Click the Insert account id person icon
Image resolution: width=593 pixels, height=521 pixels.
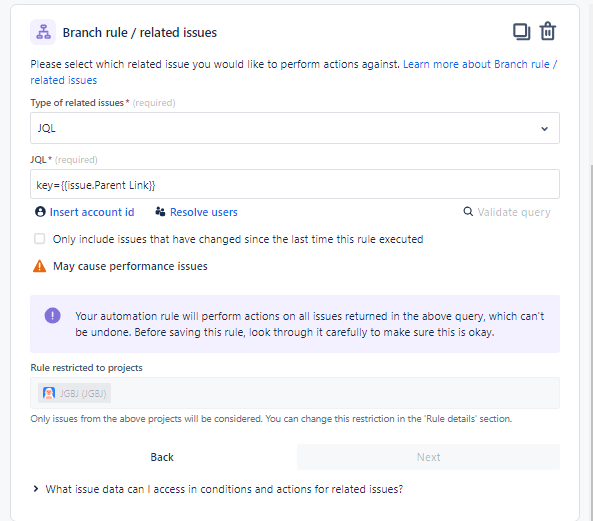coord(40,212)
